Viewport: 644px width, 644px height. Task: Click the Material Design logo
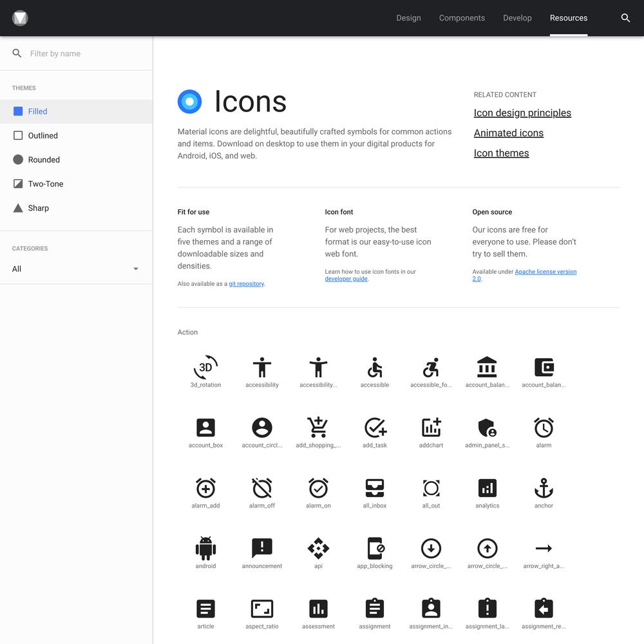click(20, 18)
